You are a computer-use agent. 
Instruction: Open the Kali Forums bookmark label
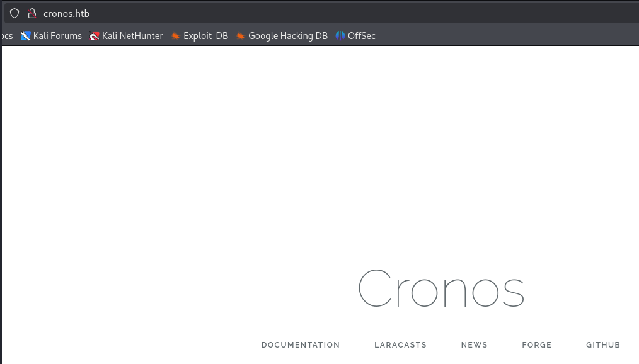point(57,36)
